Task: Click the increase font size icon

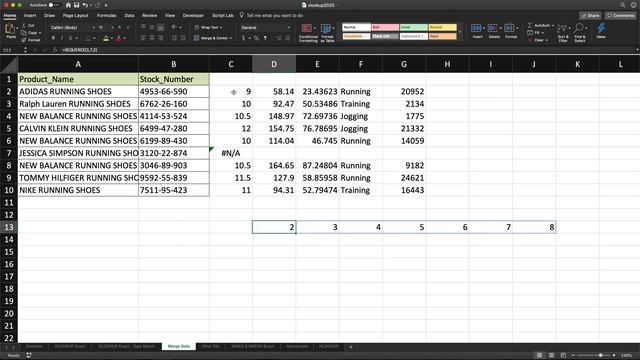Action: pos(119,27)
